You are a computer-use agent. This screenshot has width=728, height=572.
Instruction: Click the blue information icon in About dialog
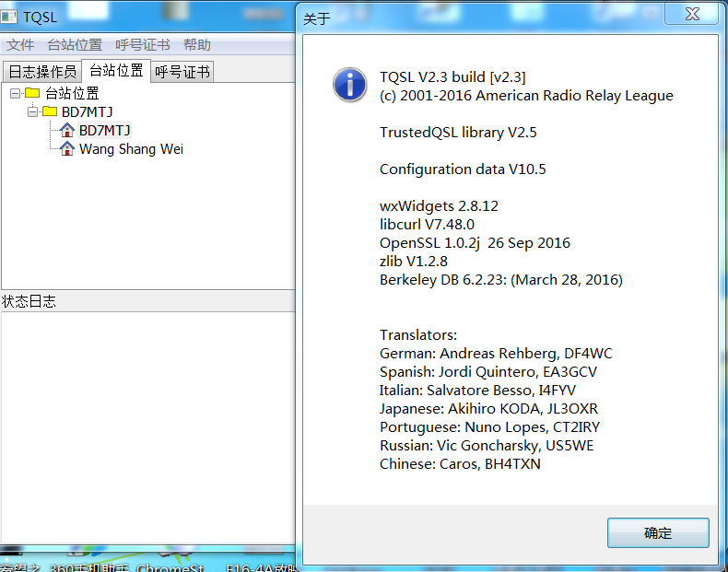click(349, 85)
